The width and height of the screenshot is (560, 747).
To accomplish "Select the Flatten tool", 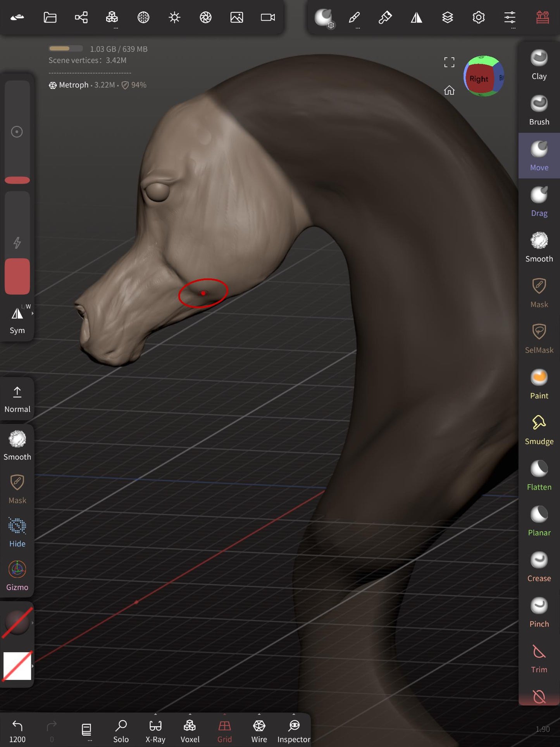I will tap(539, 476).
